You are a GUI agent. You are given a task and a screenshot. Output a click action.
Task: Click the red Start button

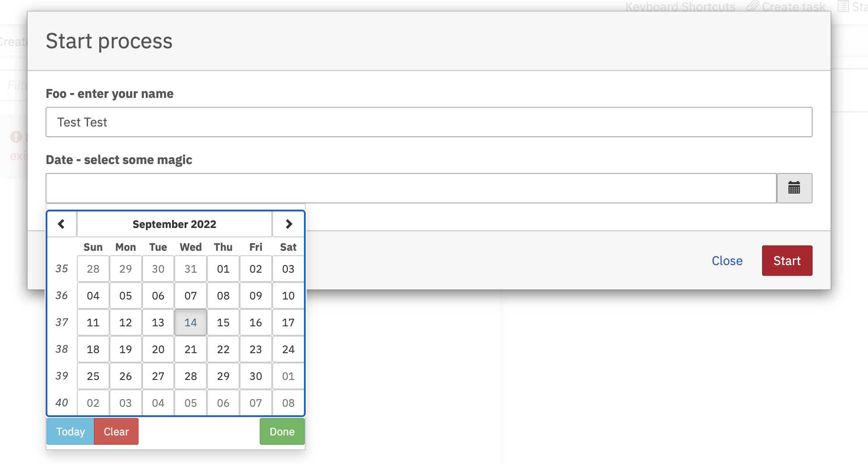pyautogui.click(x=787, y=261)
